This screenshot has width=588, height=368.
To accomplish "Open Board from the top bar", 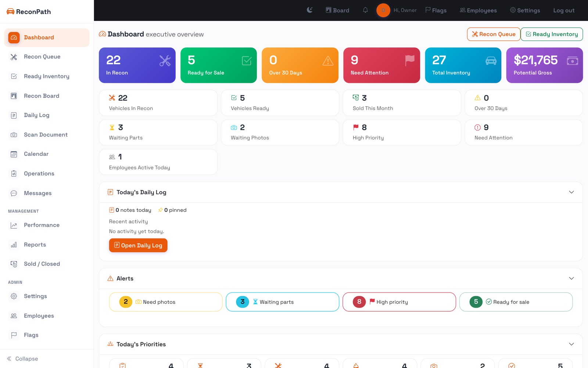I will [337, 10].
